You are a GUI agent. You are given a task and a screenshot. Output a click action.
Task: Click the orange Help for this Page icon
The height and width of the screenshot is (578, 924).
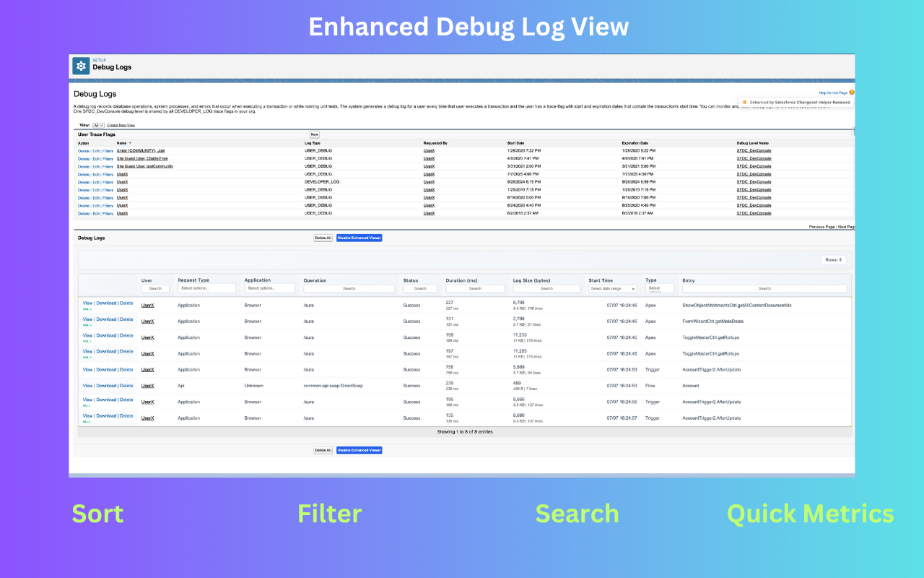(852, 92)
